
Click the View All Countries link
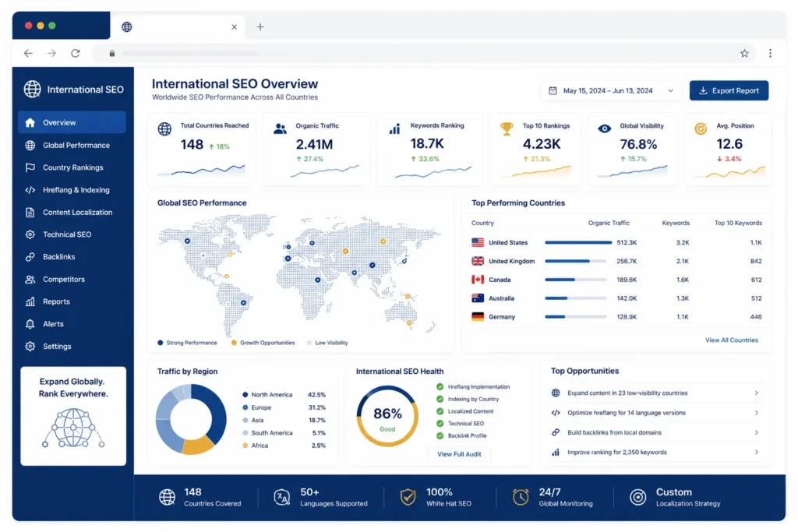point(731,340)
